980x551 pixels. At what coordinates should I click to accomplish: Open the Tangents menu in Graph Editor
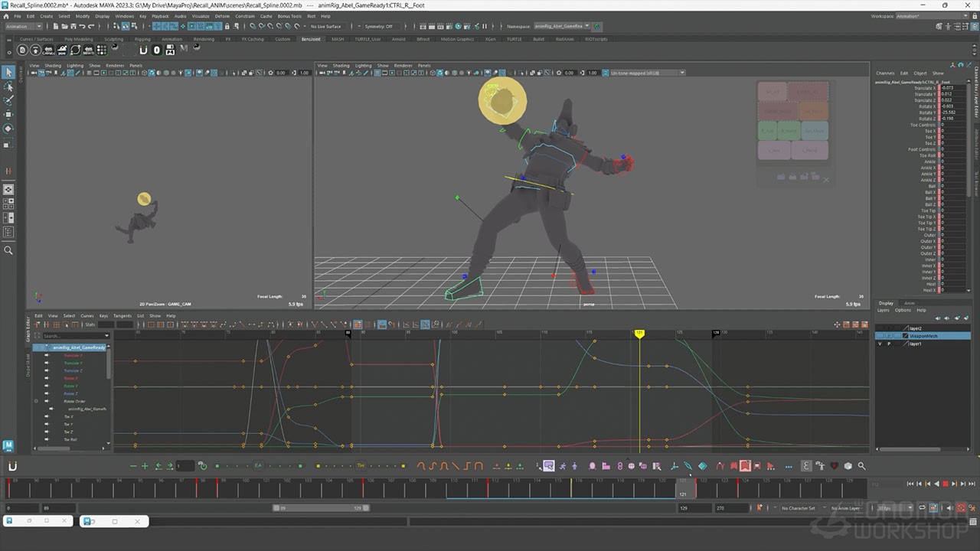pyautogui.click(x=122, y=315)
